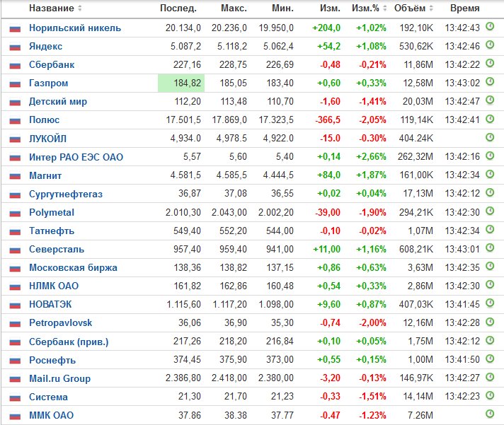The width and height of the screenshot is (504, 425).
Task: Open Интер РАО ЕЭС ОАО link
Action: tap(76, 157)
